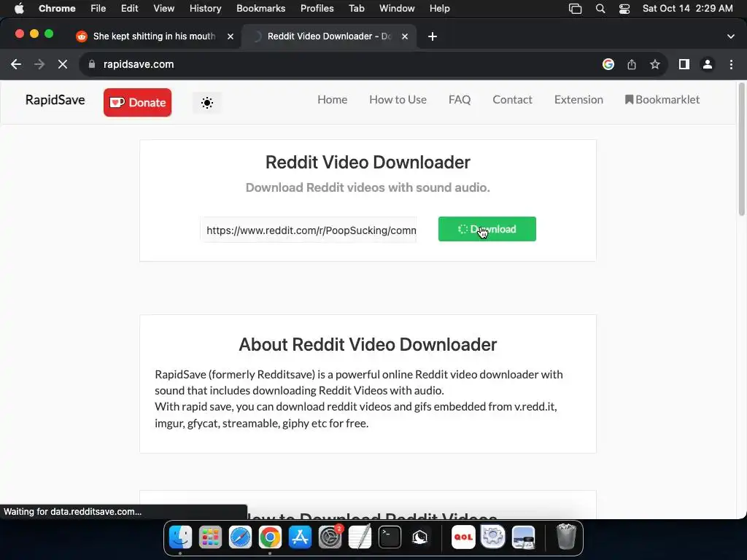Screen dimensions: 747x560
Task: Click the page vertical scrollbar
Action: [741, 149]
